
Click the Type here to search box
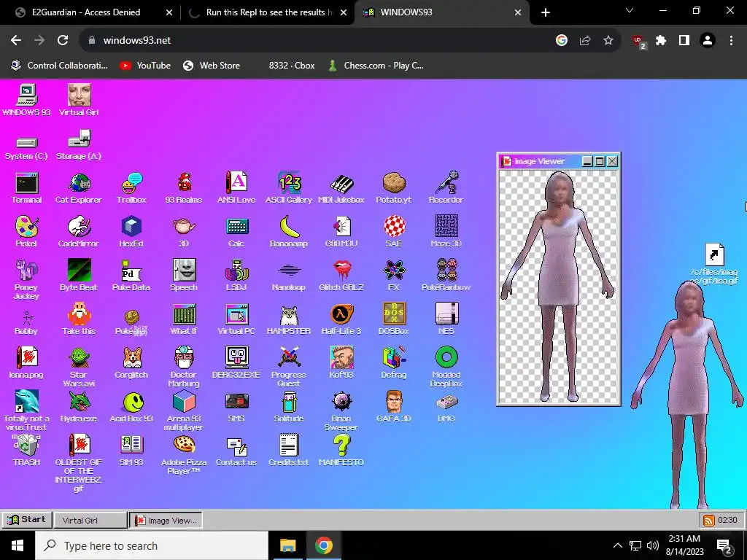152,545
